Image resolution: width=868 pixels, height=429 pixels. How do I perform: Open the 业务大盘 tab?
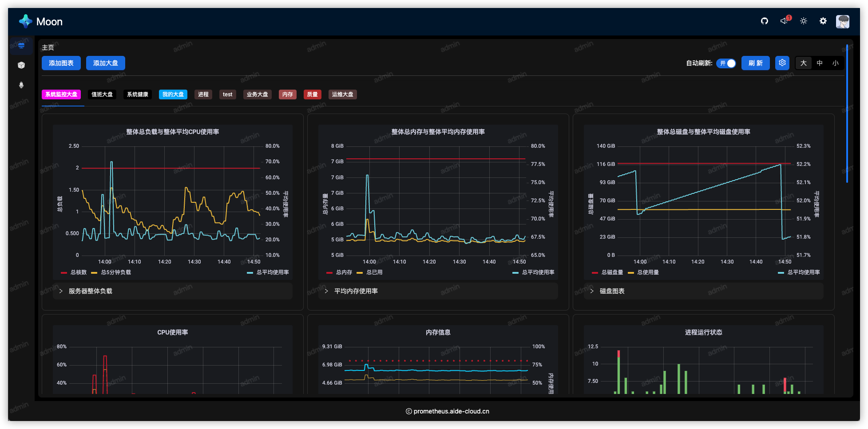pyautogui.click(x=258, y=94)
